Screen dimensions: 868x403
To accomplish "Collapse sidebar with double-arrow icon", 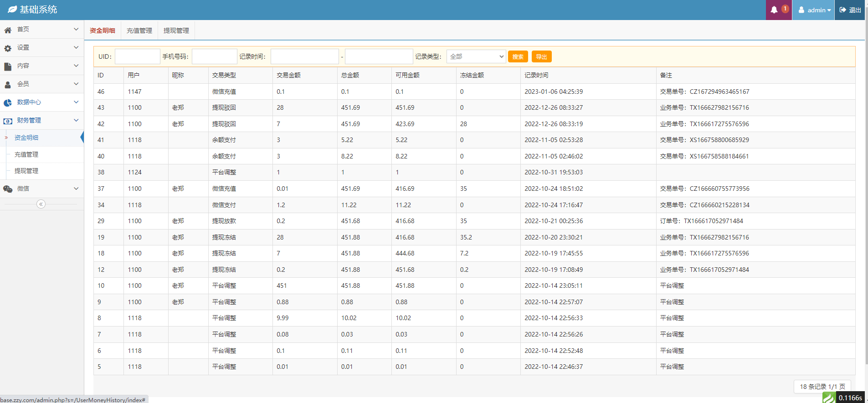I will coord(41,204).
